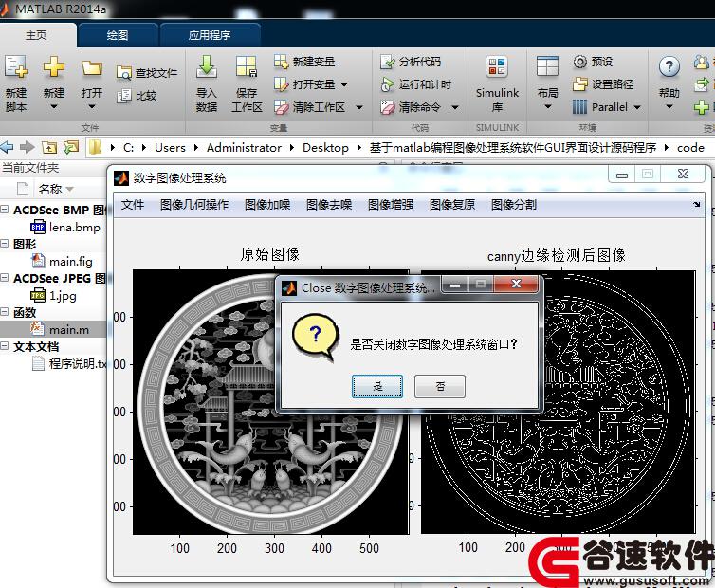
Task: Open the 打开变量 dropdown arrow
Action: click(x=344, y=84)
